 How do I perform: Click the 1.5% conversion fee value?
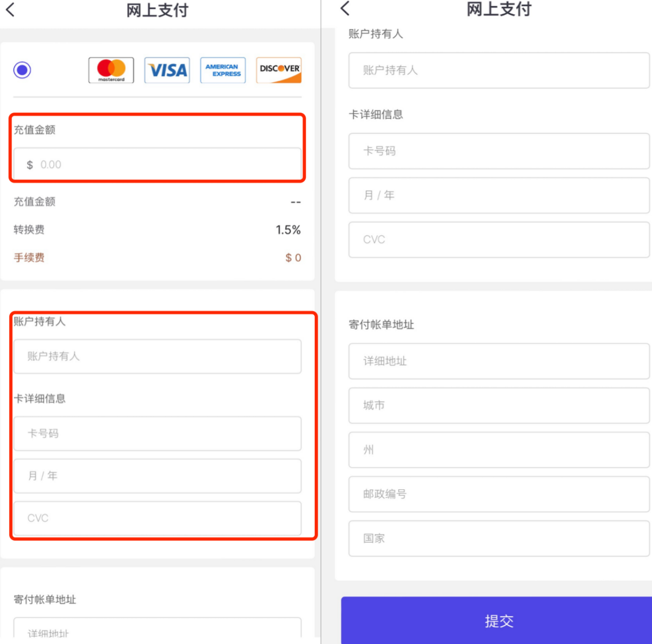click(x=288, y=230)
